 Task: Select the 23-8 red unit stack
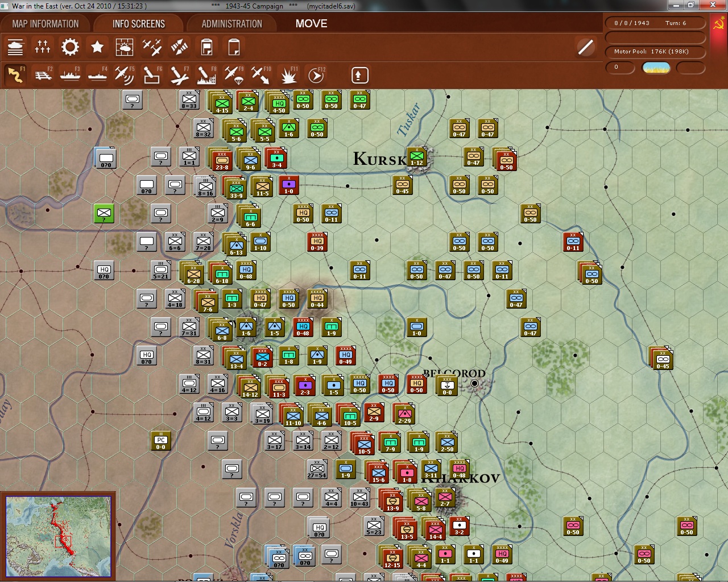221,160
